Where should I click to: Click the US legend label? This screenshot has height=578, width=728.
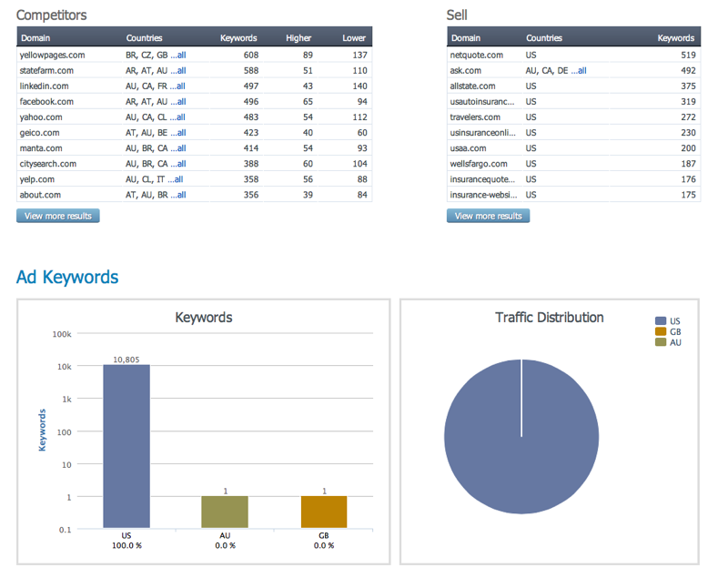(x=674, y=320)
